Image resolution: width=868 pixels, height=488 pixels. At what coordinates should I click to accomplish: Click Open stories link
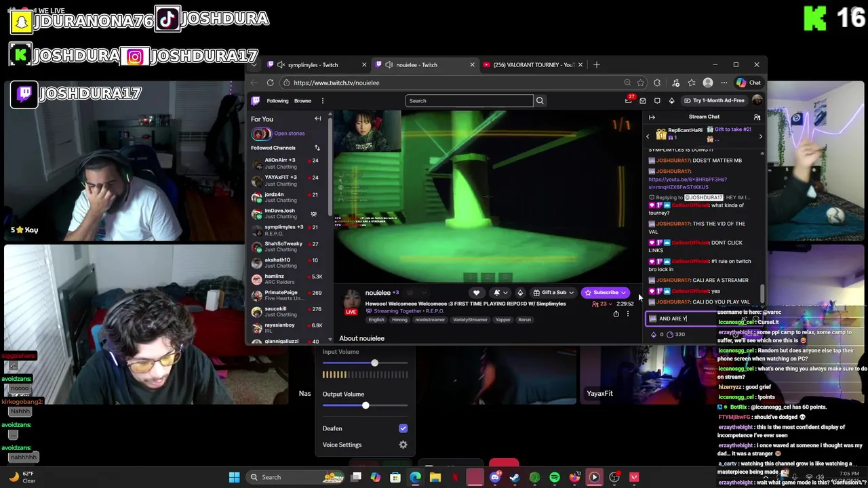pos(290,134)
